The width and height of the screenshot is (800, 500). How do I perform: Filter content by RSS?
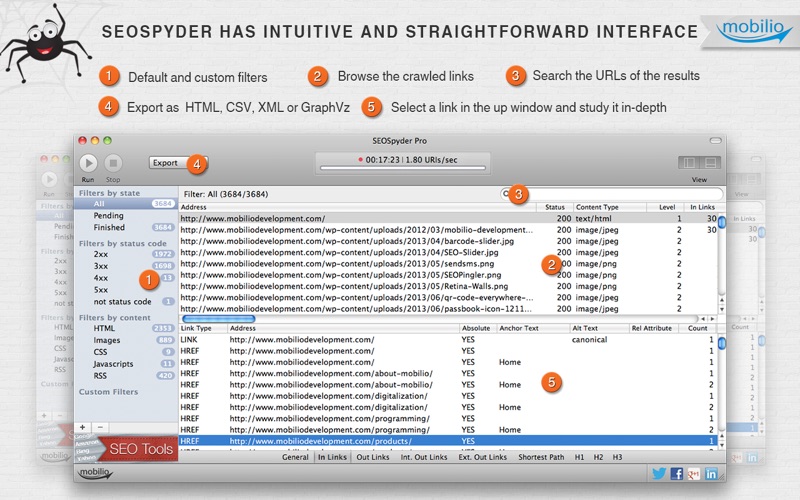click(x=126, y=376)
